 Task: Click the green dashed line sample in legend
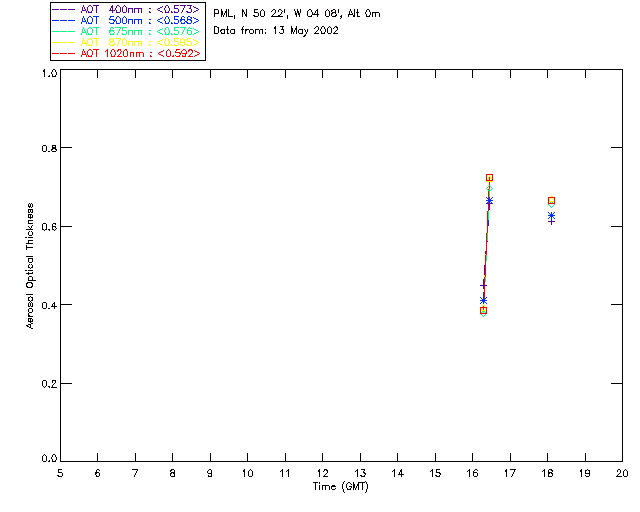point(64,31)
